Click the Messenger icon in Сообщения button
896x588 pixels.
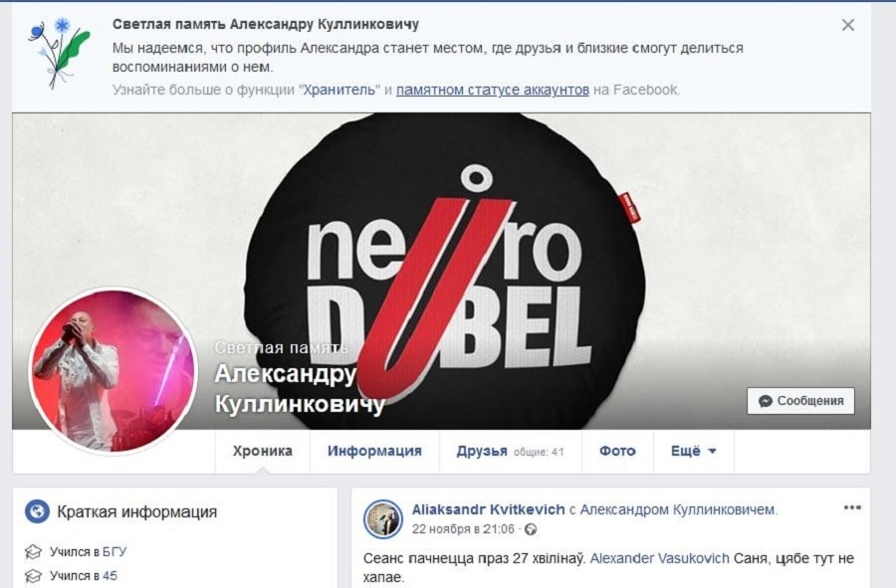pos(766,401)
